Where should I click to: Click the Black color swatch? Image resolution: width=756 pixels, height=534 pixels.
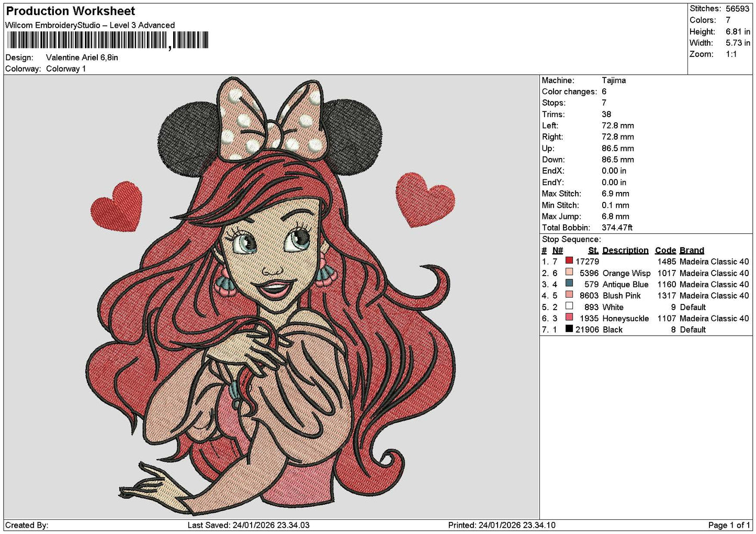pyautogui.click(x=569, y=328)
